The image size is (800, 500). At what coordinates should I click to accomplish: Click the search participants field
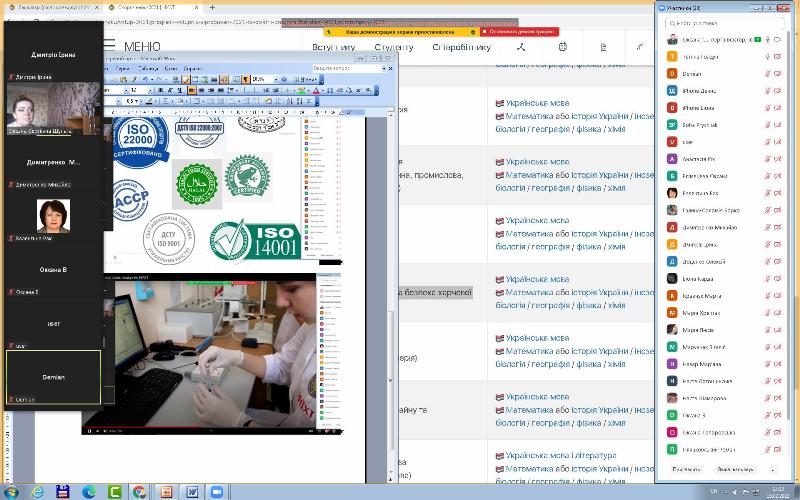click(x=720, y=21)
